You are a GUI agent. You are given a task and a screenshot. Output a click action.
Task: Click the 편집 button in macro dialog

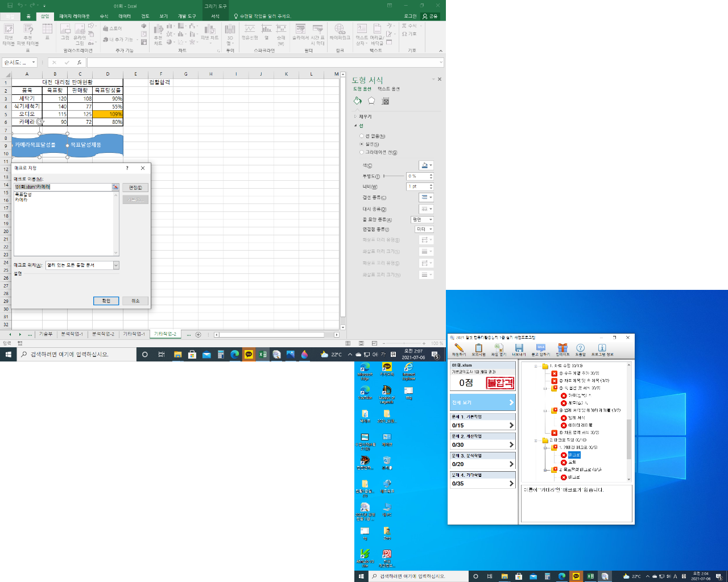point(135,188)
